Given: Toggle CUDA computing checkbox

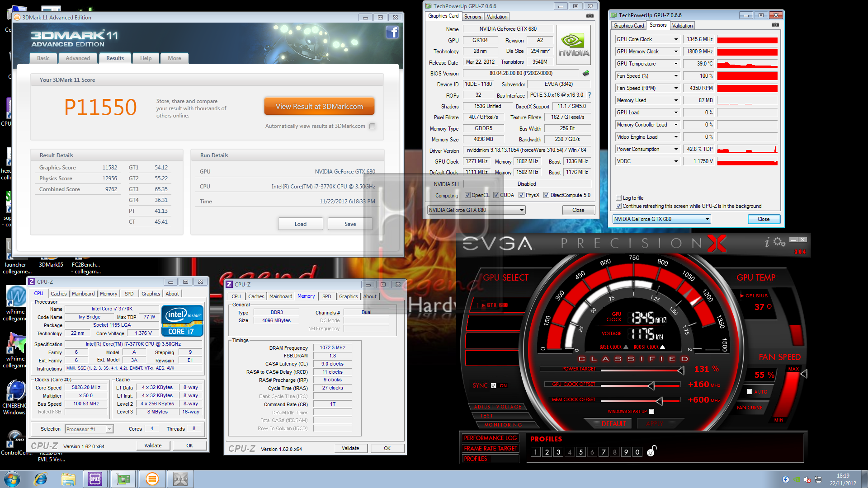Looking at the screenshot, I should [x=496, y=195].
